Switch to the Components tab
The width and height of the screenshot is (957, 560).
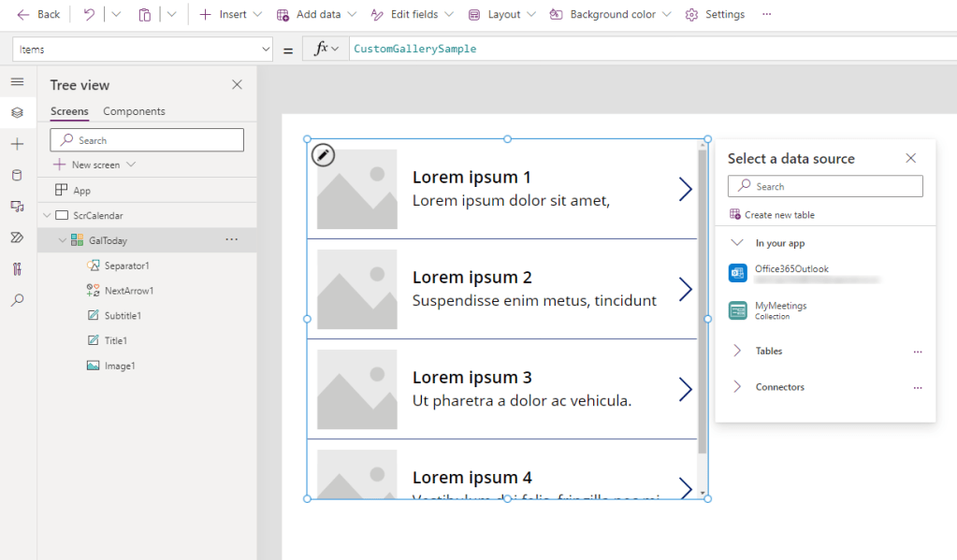tap(133, 111)
